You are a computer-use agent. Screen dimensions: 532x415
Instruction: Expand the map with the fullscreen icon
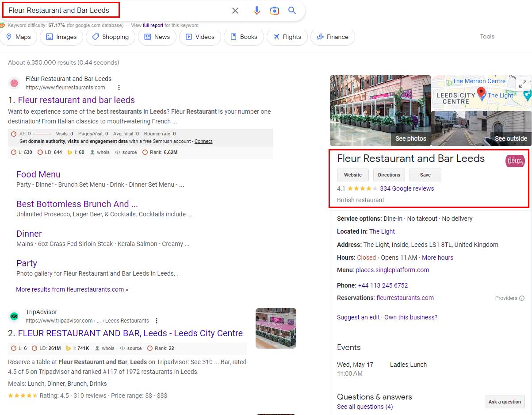point(523,83)
